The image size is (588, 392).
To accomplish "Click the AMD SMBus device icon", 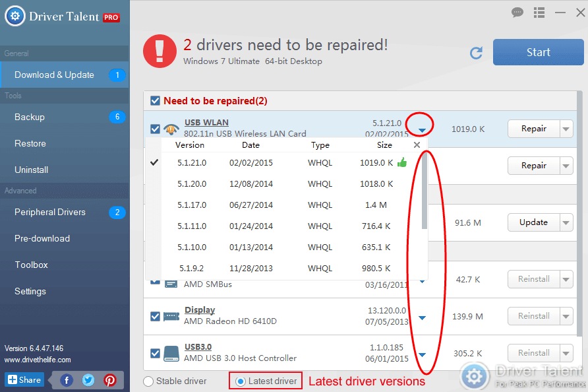I will 171,284.
